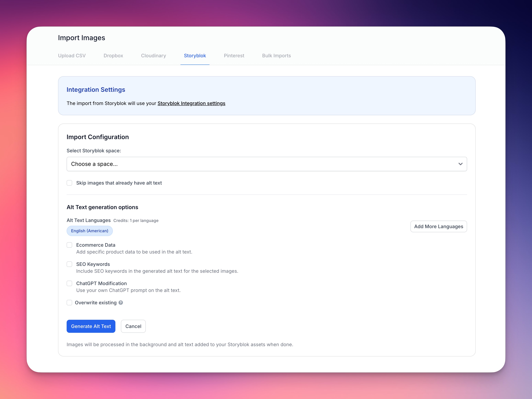Check the Ecommerce Data option

click(70, 245)
